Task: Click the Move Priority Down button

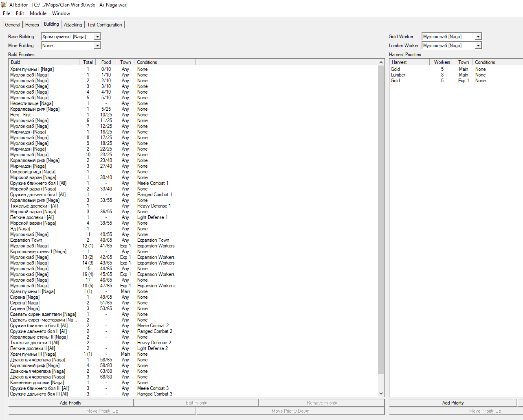Action: pyautogui.click(x=290, y=411)
